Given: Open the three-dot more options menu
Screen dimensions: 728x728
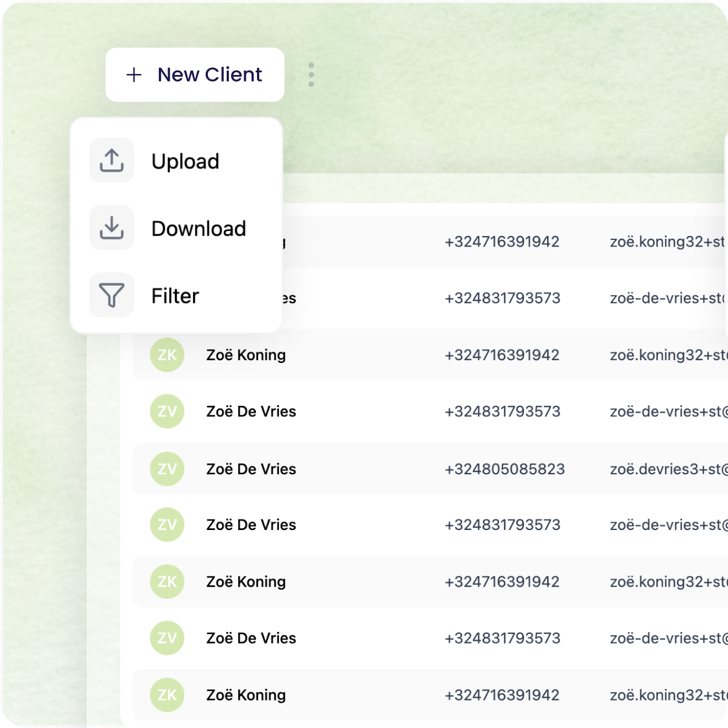Looking at the screenshot, I should tap(311, 74).
